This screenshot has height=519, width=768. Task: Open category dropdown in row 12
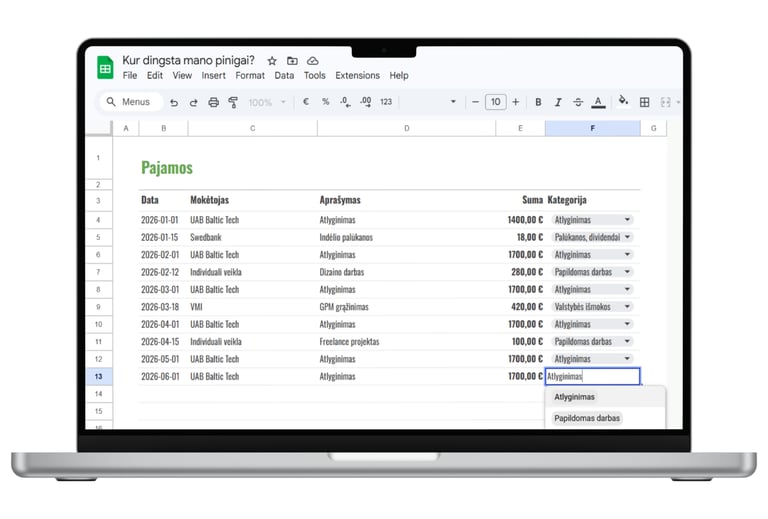[x=627, y=359]
